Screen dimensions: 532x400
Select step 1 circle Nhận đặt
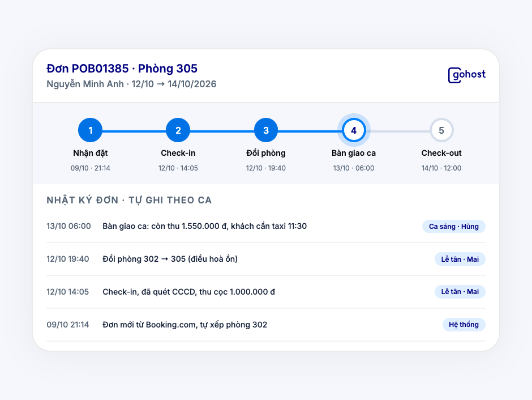pos(90,130)
